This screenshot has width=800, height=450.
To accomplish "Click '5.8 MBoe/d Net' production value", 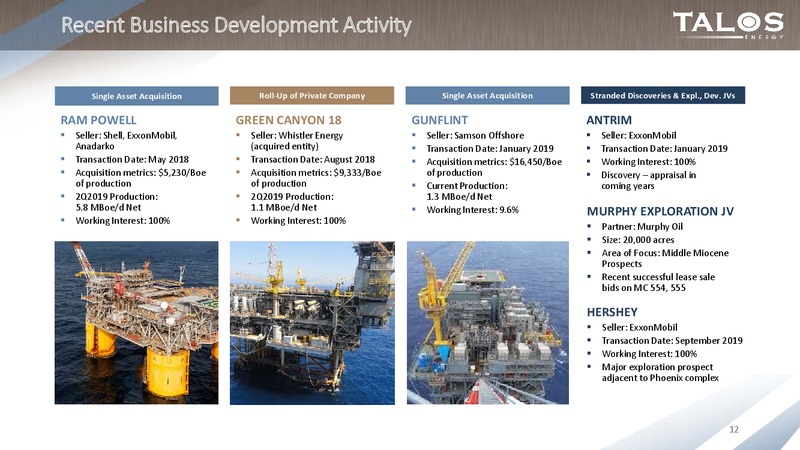I will tap(108, 207).
